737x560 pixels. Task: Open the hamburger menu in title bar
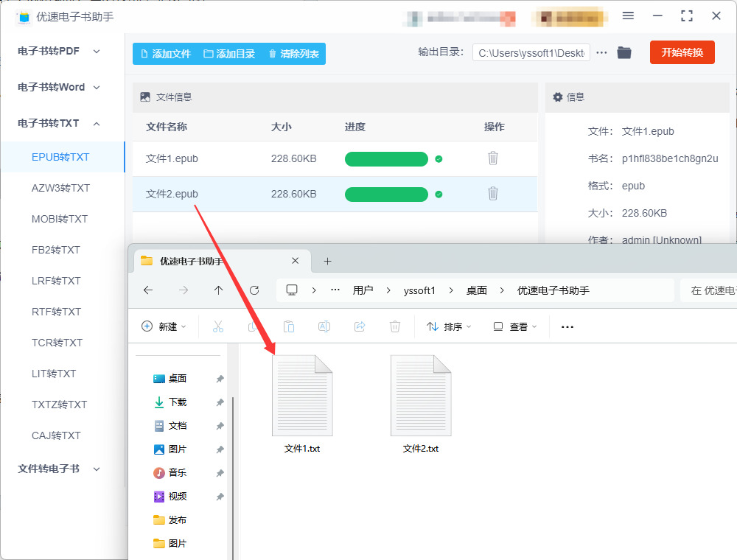tap(628, 16)
